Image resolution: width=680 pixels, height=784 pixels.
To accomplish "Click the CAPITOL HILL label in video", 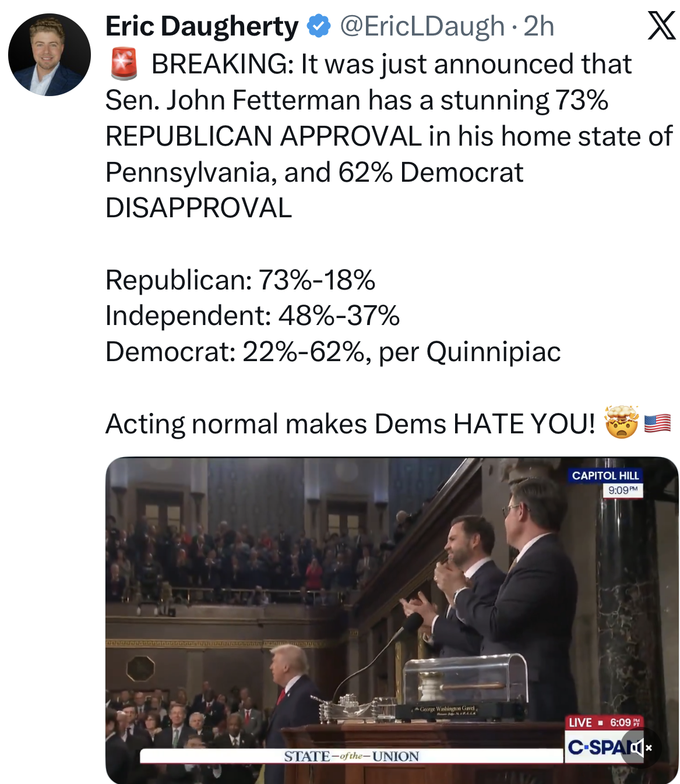I will 605,475.
